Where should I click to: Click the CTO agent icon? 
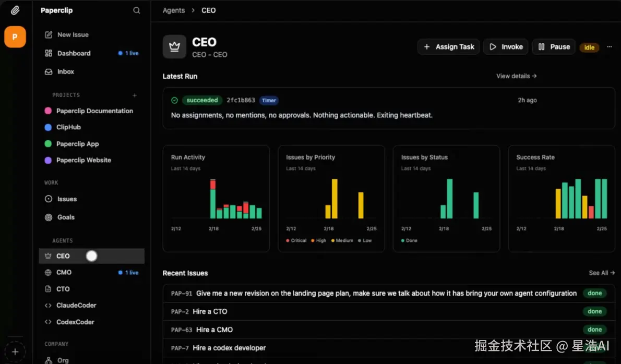(48, 289)
